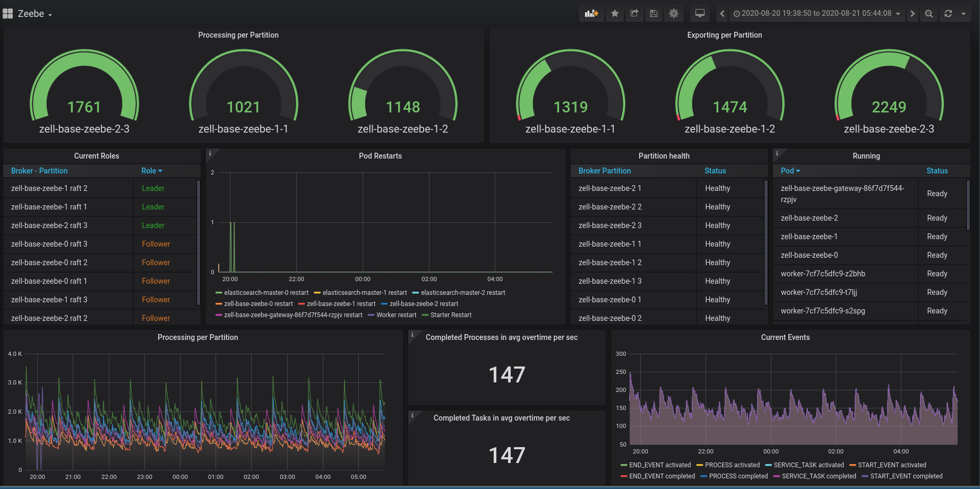Click the Grafana dashboards grid icon
The image size is (980, 489).
coord(8,14)
